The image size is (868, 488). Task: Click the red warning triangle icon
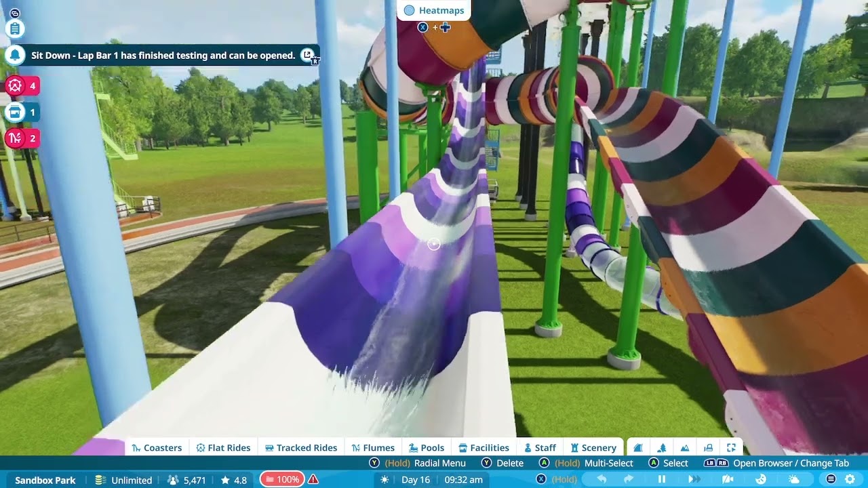coord(313,479)
